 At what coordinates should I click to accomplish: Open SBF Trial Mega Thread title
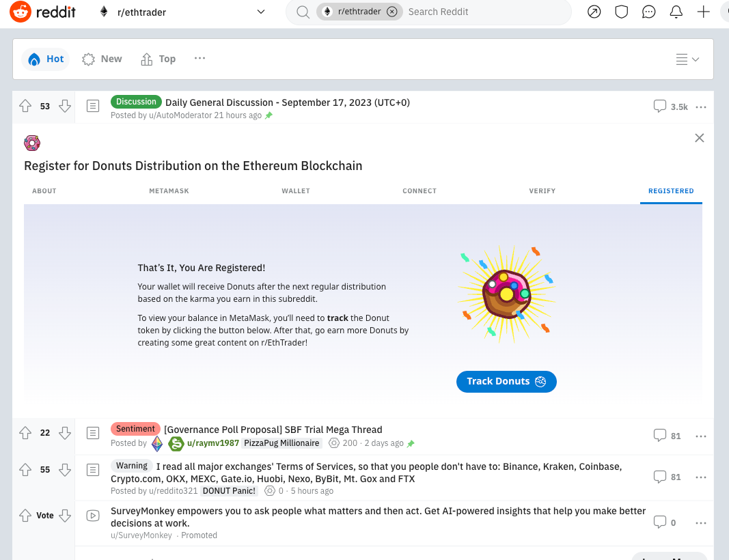273,430
